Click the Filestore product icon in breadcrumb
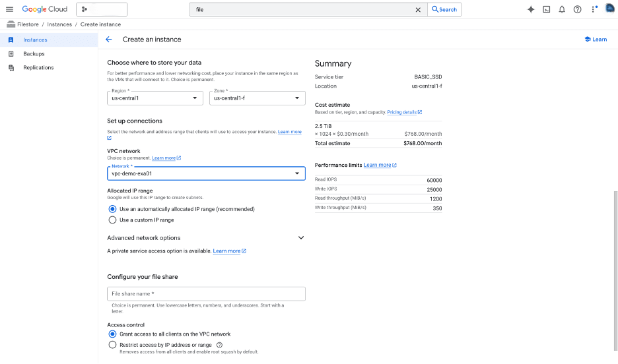This screenshot has width=618, height=364. point(11,24)
